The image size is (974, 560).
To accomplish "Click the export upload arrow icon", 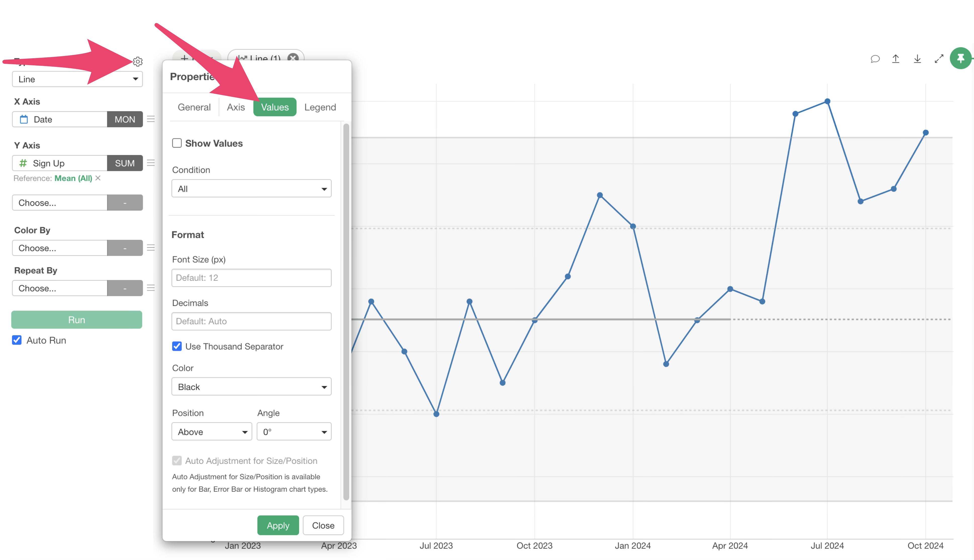I will pyautogui.click(x=896, y=59).
